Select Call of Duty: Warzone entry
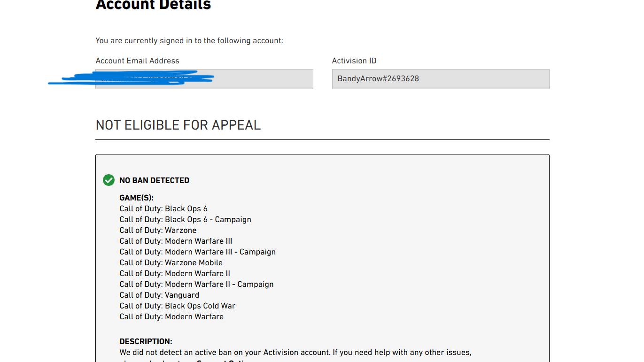644x362 pixels. tap(158, 230)
